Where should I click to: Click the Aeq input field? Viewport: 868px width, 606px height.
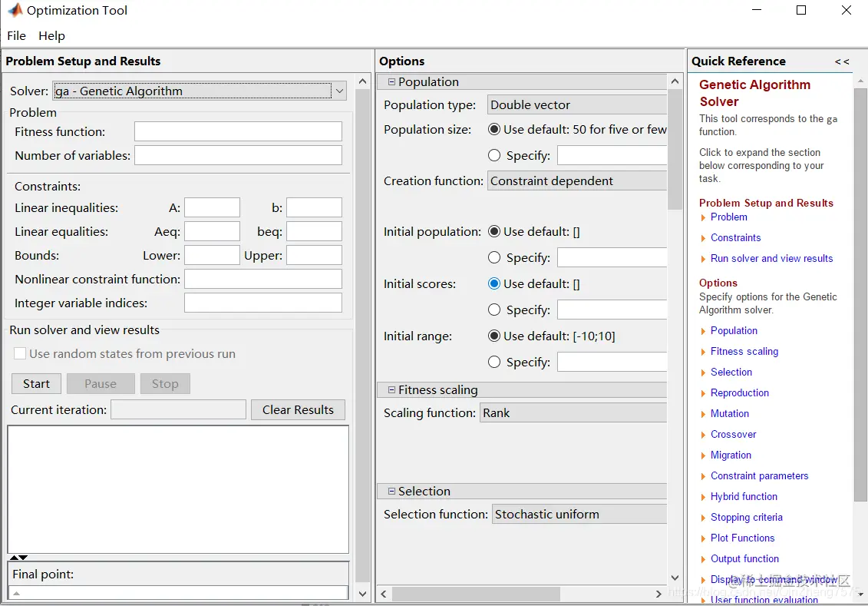pos(212,231)
